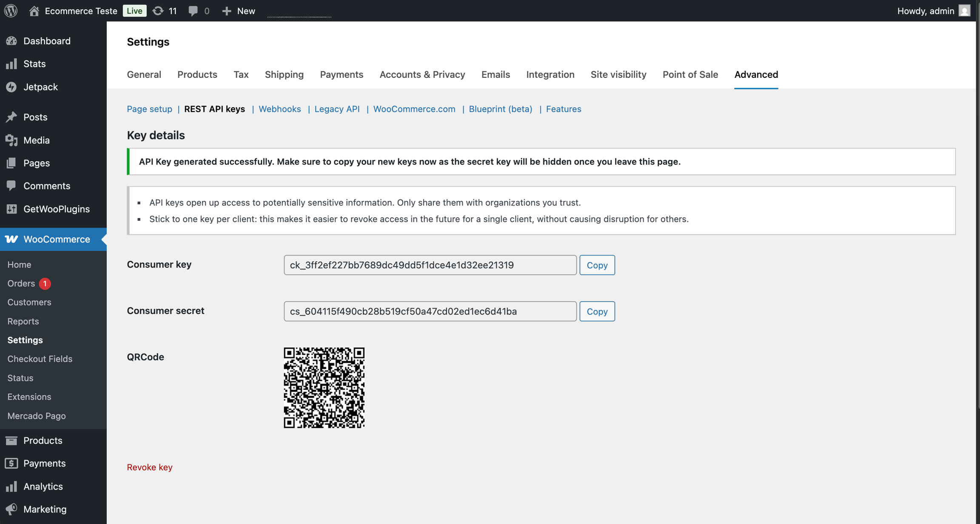Click the Dashboard gauge icon
Viewport: 980px width, 524px height.
point(11,41)
